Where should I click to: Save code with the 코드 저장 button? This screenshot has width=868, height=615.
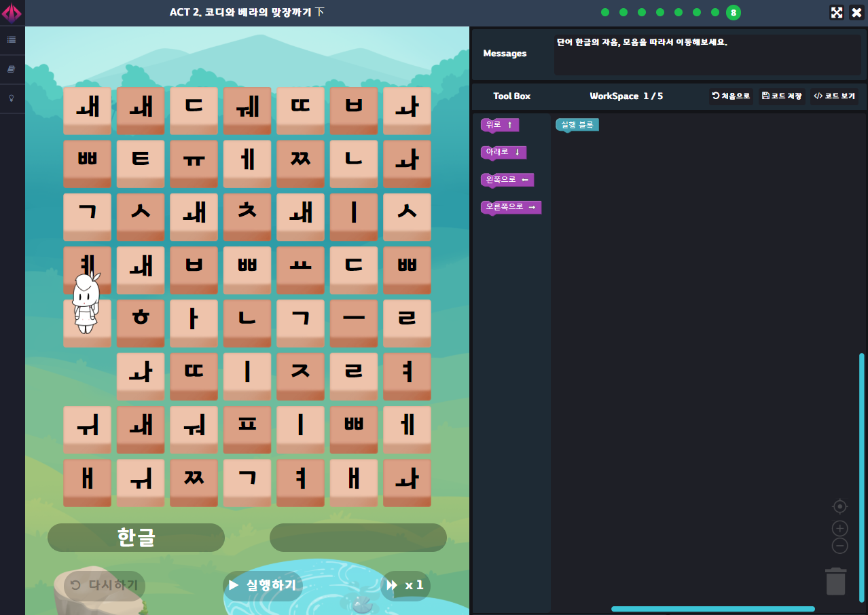tap(782, 96)
